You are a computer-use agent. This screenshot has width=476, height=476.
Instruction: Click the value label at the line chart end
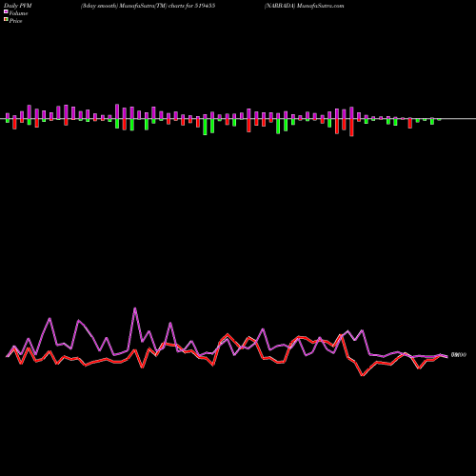tap(459, 355)
